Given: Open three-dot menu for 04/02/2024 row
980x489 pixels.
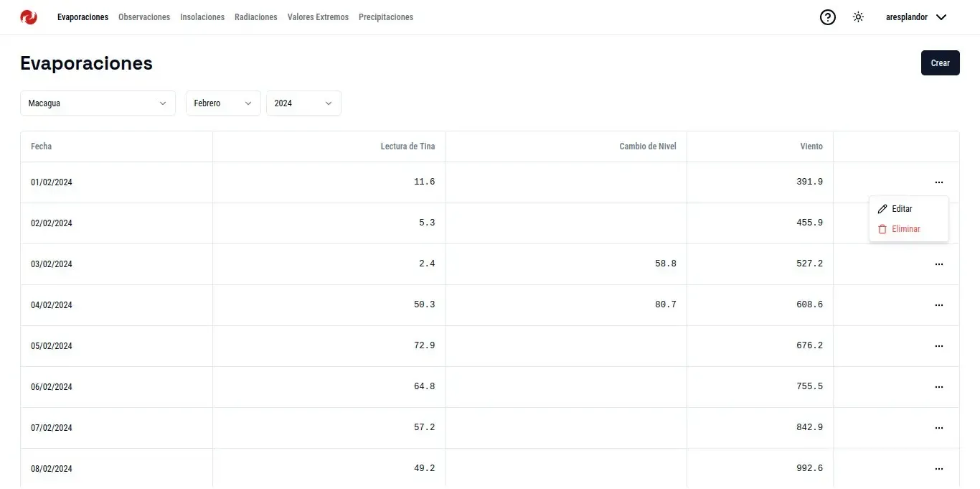Looking at the screenshot, I should [x=938, y=305].
